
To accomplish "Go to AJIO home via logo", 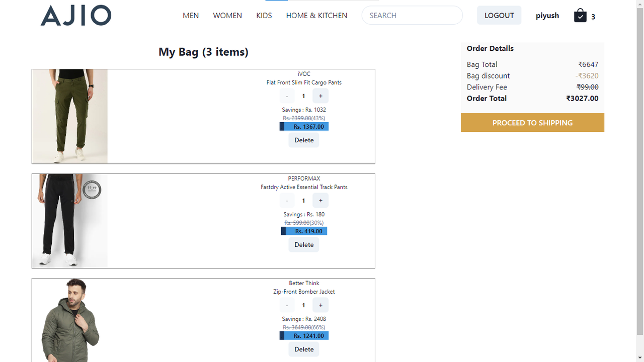I will (76, 16).
